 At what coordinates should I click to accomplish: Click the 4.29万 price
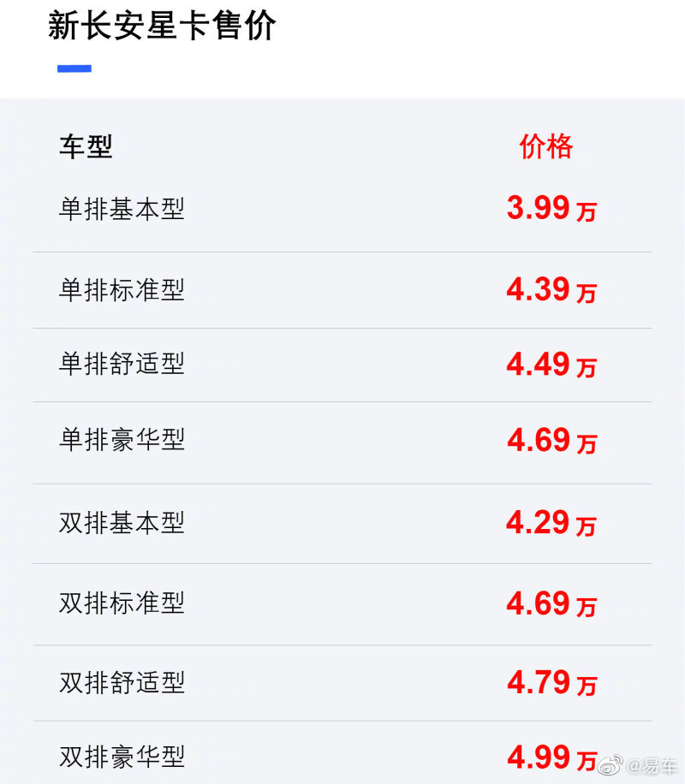coord(551,524)
